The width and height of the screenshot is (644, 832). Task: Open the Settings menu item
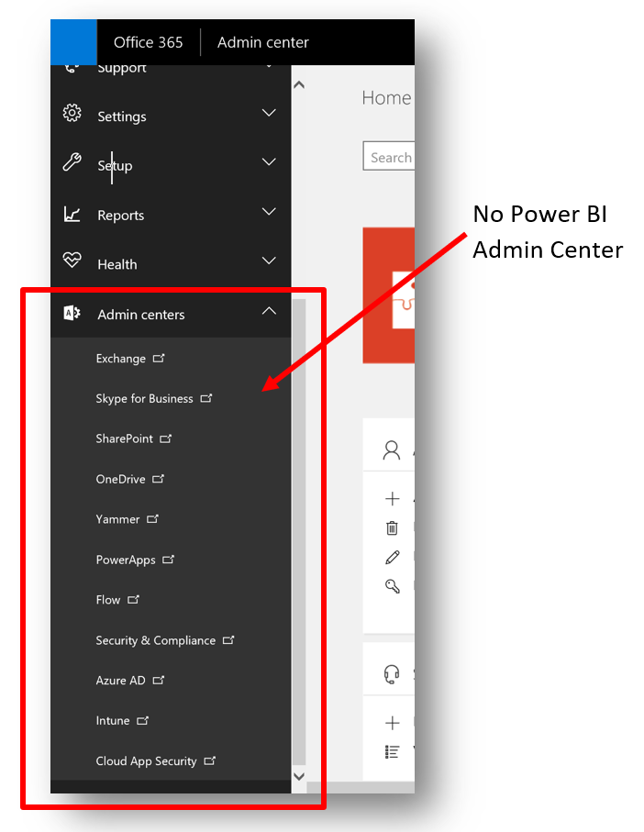[121, 116]
